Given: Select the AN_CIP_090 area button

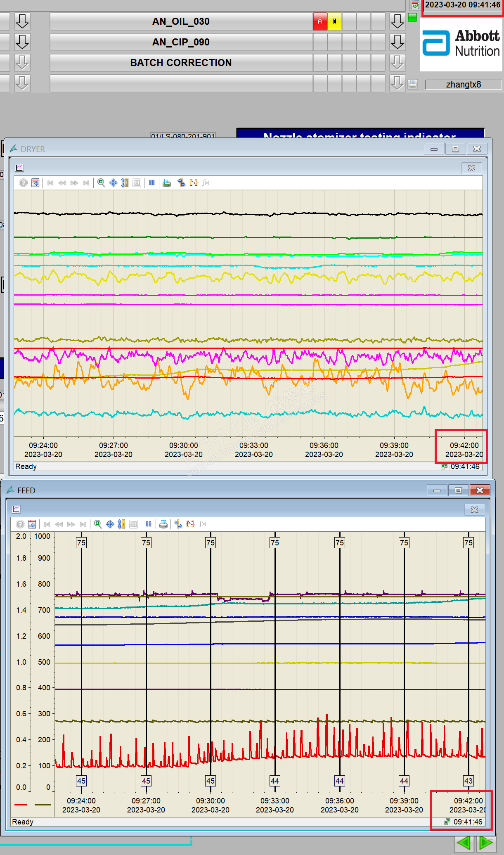Looking at the screenshot, I should pyautogui.click(x=181, y=42).
